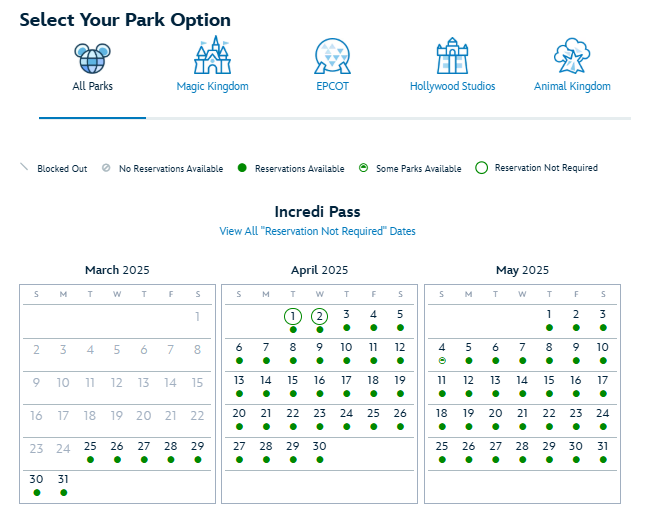The image size is (652, 520).
Task: Select April 30 on the calendar
Action: [319, 446]
